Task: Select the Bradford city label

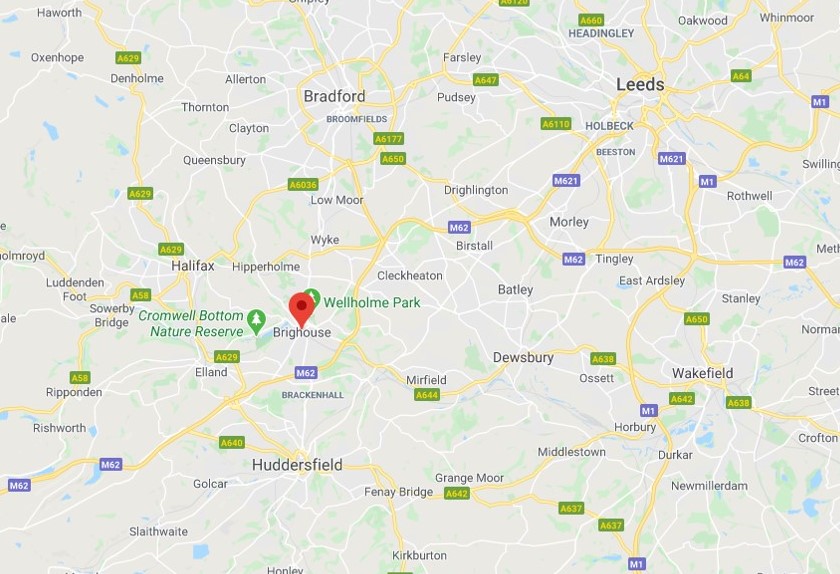Action: click(334, 96)
